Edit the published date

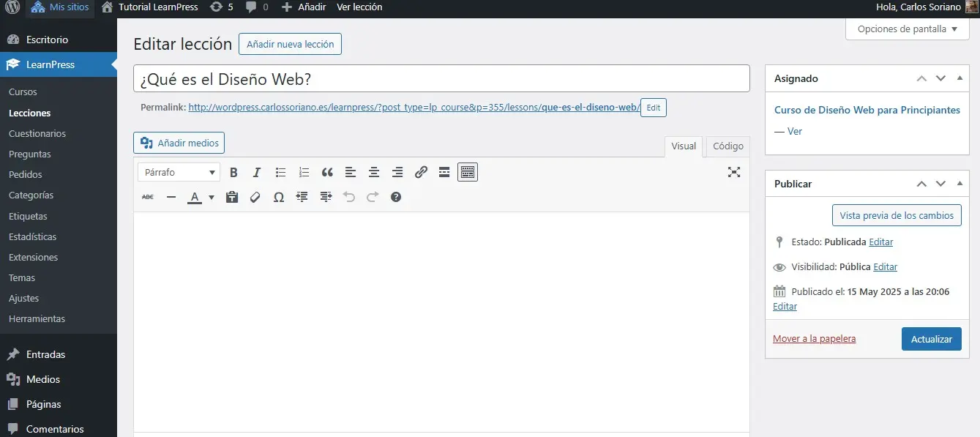click(x=785, y=307)
